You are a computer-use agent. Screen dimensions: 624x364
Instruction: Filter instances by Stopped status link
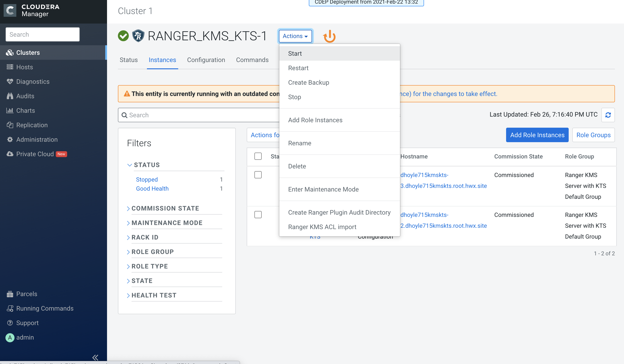point(147,180)
